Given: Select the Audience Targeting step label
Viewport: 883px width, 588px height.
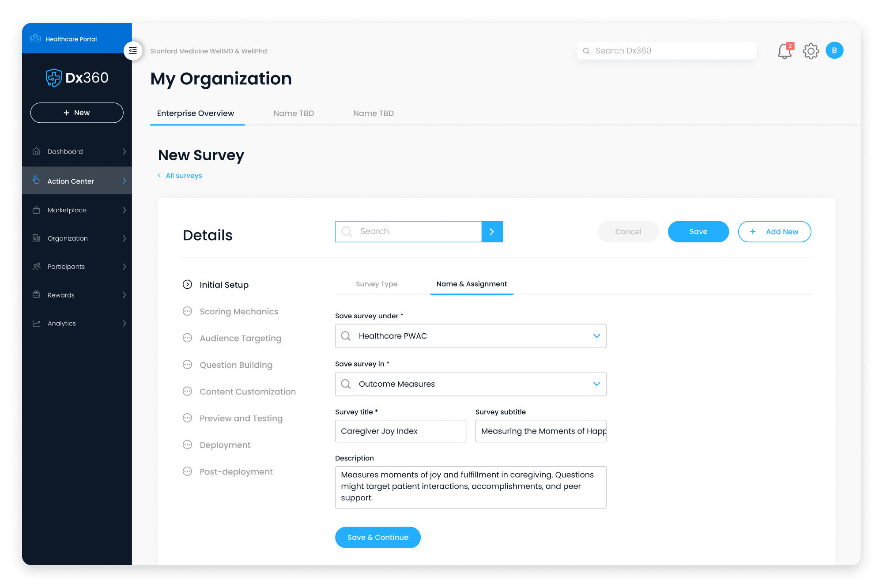Looking at the screenshot, I should 240,338.
